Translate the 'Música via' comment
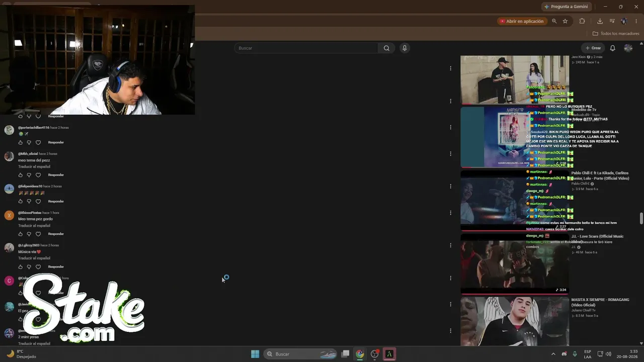This screenshot has width=644, height=362. (34, 258)
